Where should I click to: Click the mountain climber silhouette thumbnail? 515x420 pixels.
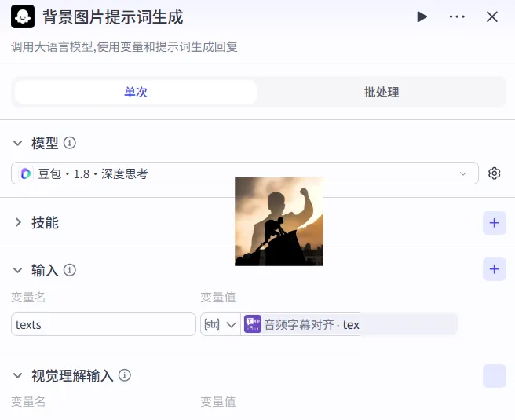point(279,221)
